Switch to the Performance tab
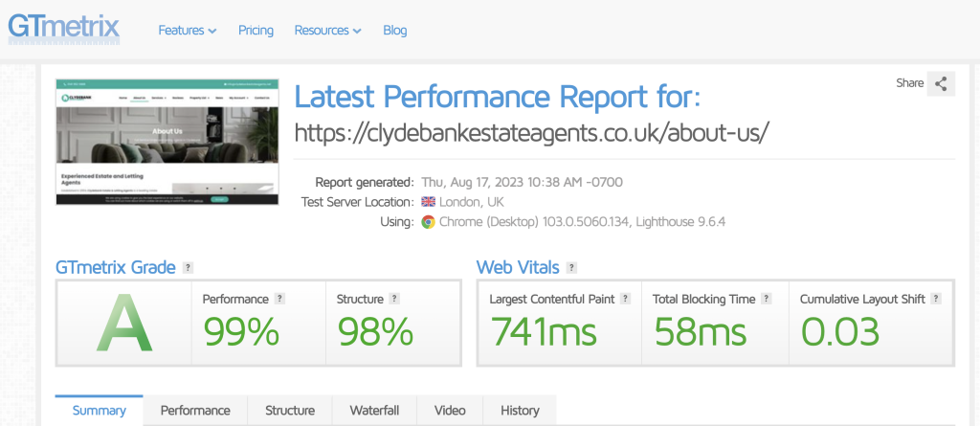The width and height of the screenshot is (980, 426). [x=195, y=411]
